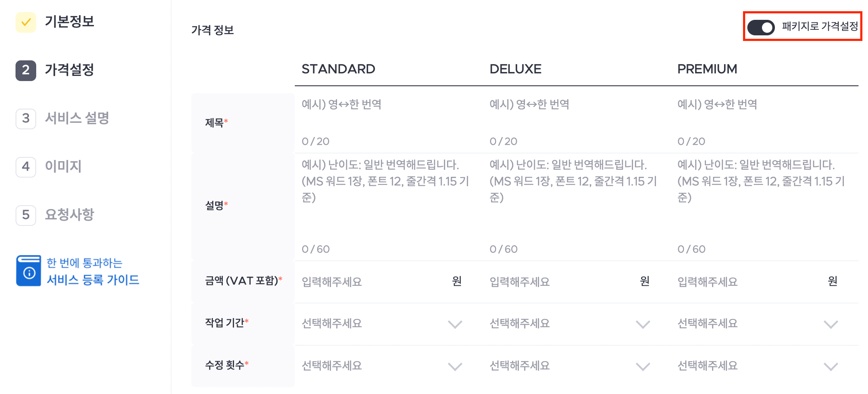Click the DELUXE 금액 input field
Viewport: 868px width, 394px height.
(560, 282)
